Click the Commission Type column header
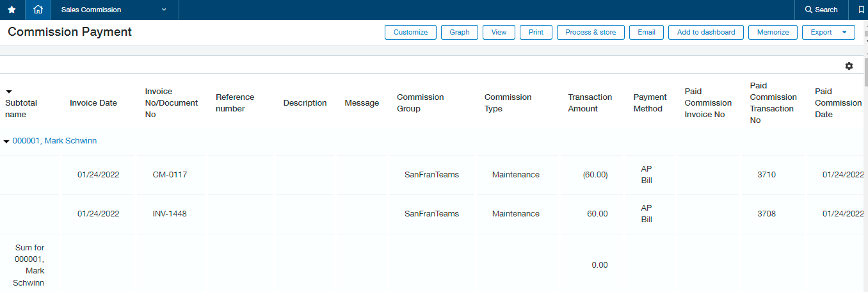This screenshot has width=868, height=292. click(x=508, y=103)
